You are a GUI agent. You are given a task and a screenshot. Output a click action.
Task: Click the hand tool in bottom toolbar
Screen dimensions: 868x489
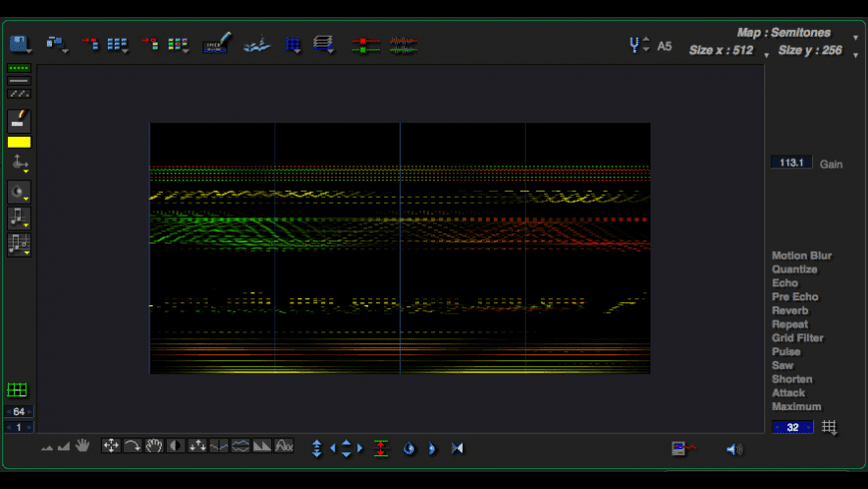[83, 446]
